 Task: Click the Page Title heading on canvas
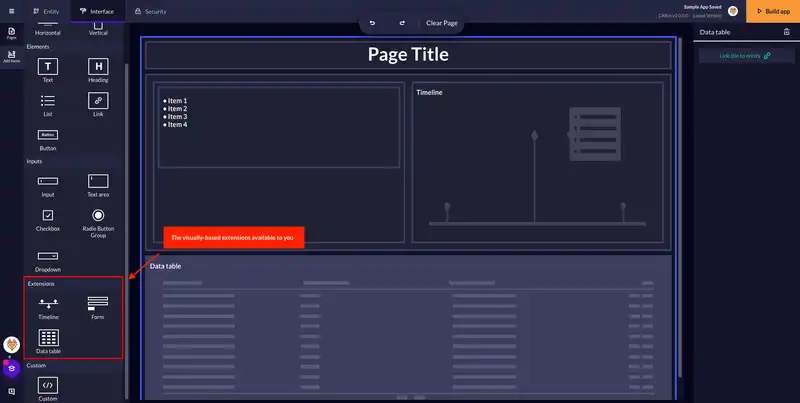pos(408,55)
